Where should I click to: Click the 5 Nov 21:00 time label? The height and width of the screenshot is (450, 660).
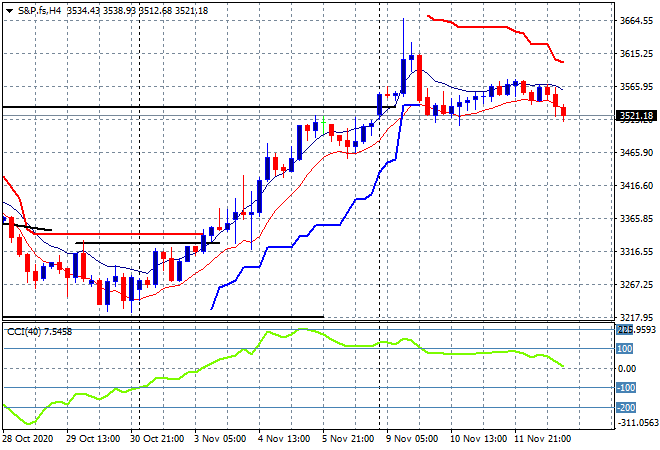pyautogui.click(x=348, y=439)
